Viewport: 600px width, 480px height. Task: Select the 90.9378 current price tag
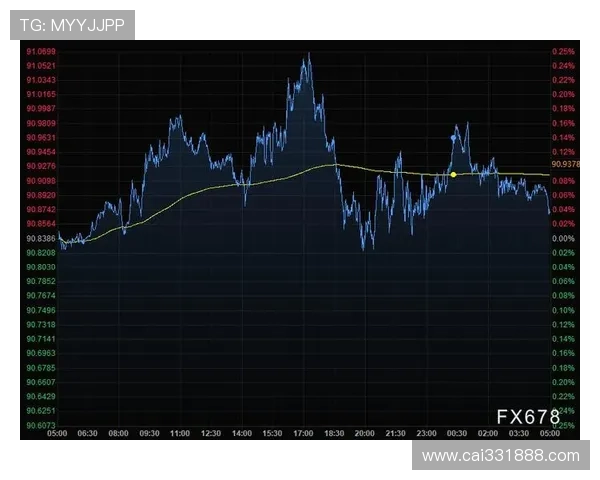click(x=565, y=163)
